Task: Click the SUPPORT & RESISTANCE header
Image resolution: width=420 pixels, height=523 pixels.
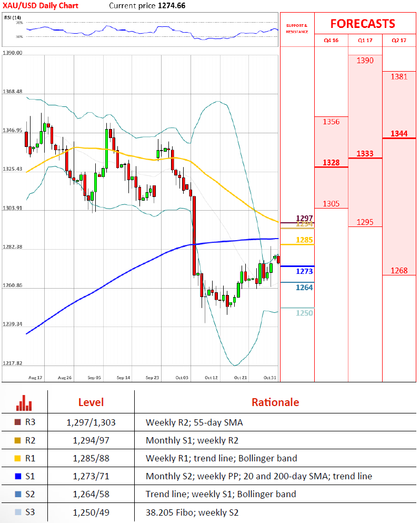Action: 297,28
